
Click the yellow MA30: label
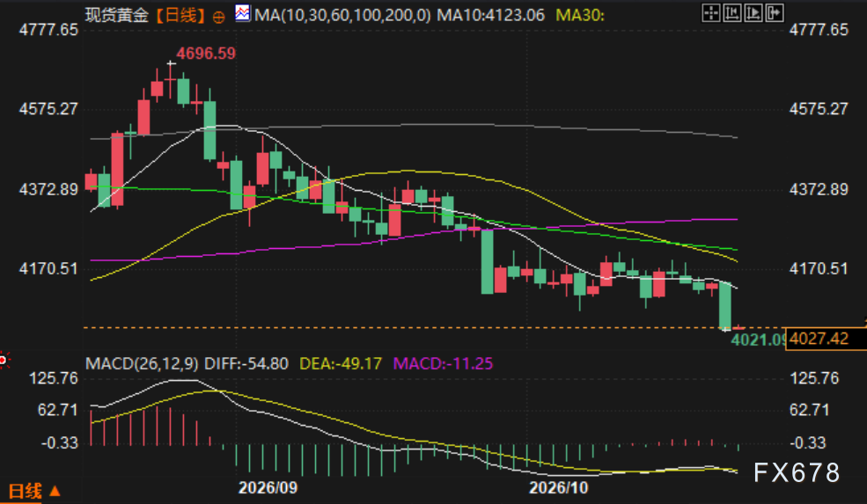pos(580,16)
